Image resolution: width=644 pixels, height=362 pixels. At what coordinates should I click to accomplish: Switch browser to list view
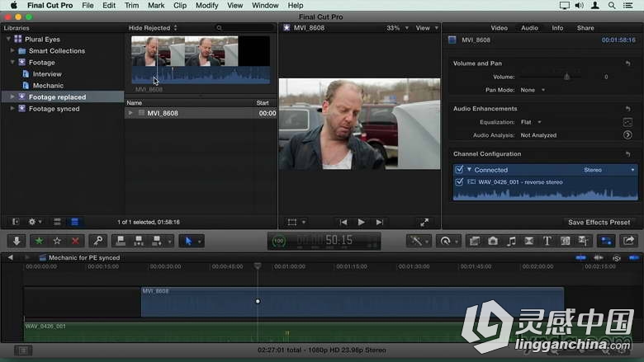75,222
